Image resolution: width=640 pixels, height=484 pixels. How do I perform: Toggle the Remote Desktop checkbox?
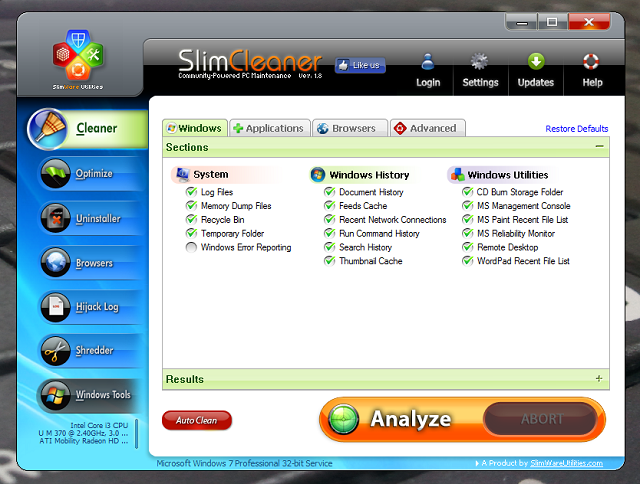pyautogui.click(x=467, y=247)
